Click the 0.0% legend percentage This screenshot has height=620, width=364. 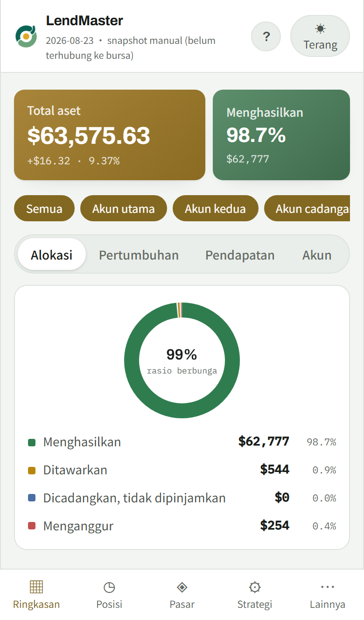[x=324, y=498]
